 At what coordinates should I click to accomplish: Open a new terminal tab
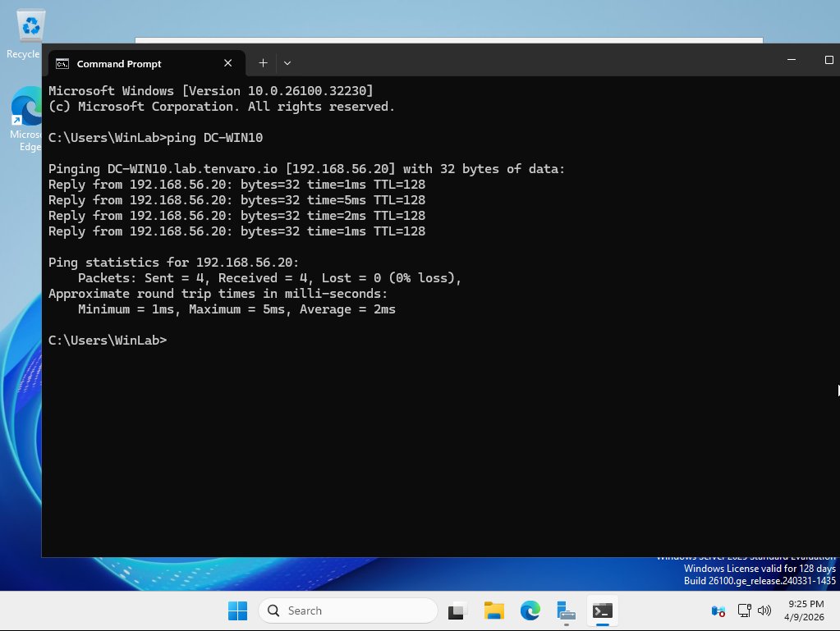263,63
